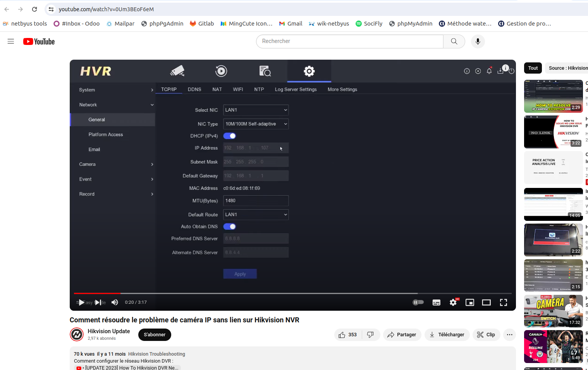
Task: Open the Select NIC dropdown
Action: click(x=256, y=110)
